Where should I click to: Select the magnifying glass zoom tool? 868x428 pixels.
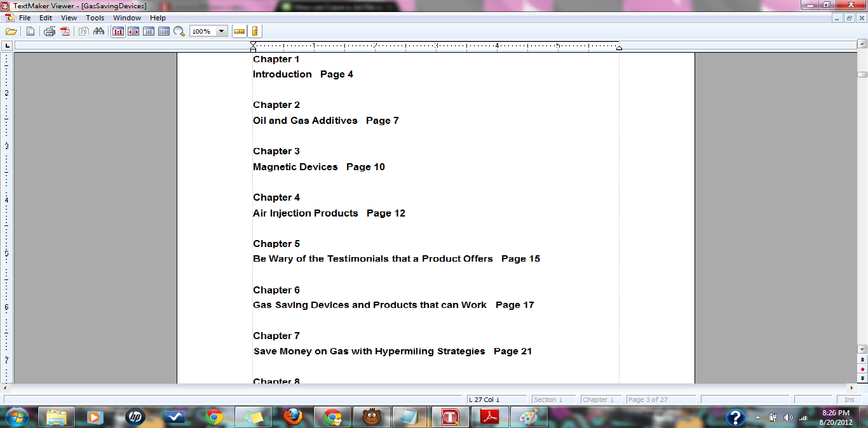click(179, 31)
